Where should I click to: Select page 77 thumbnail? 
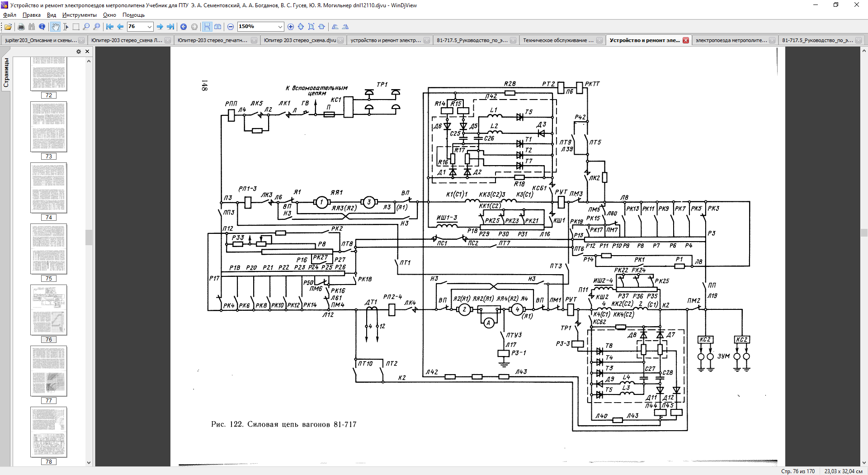[49, 371]
